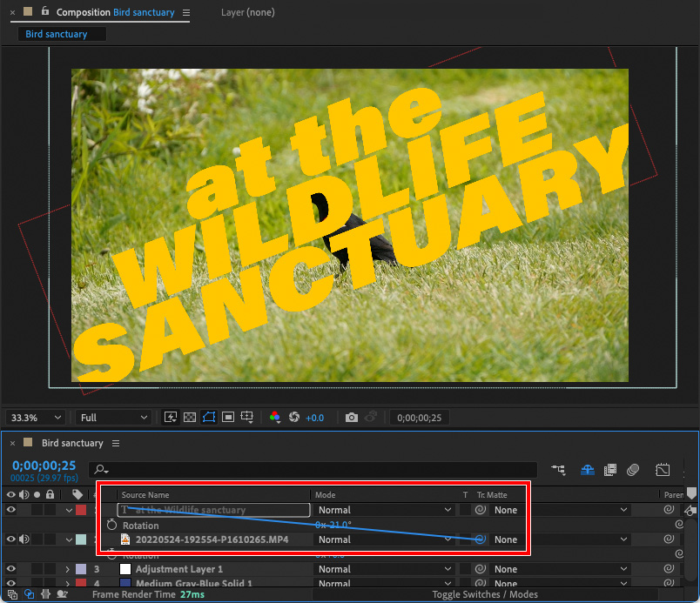Toggle mask and shape path visibility

[209, 418]
